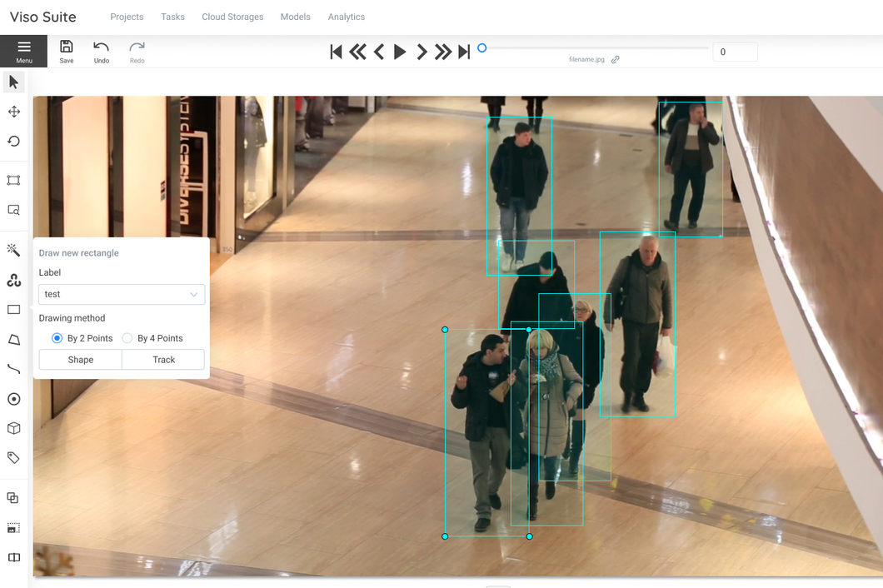Select the region of interest zoom tool
Image resolution: width=883 pixels, height=588 pixels.
point(13,210)
